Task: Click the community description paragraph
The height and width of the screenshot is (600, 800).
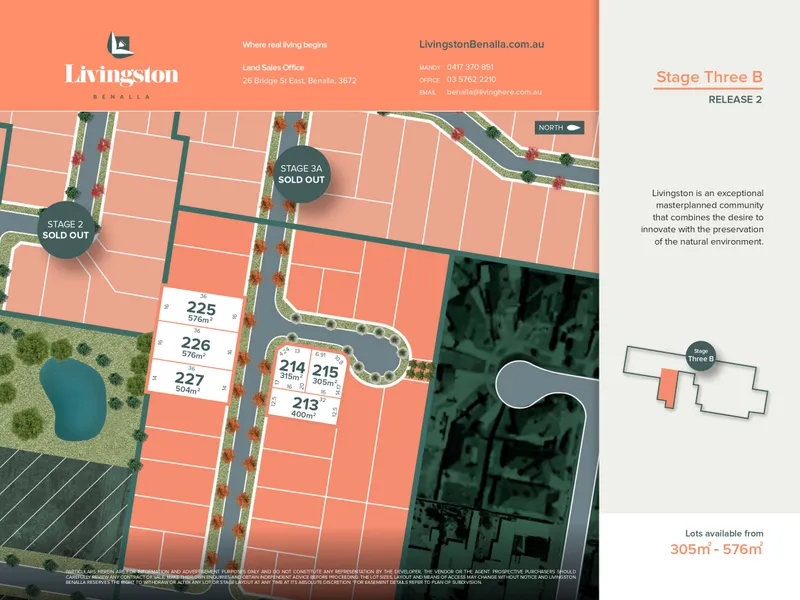Action: tap(703, 217)
